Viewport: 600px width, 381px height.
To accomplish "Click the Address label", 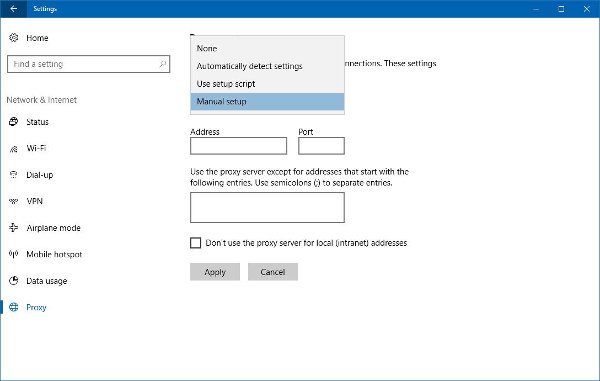I will coord(205,132).
